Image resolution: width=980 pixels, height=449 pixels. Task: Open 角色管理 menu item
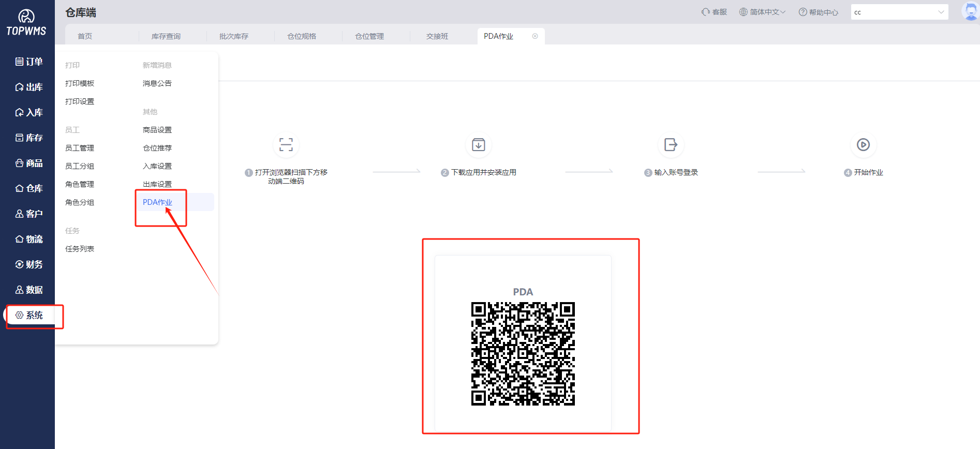[80, 184]
